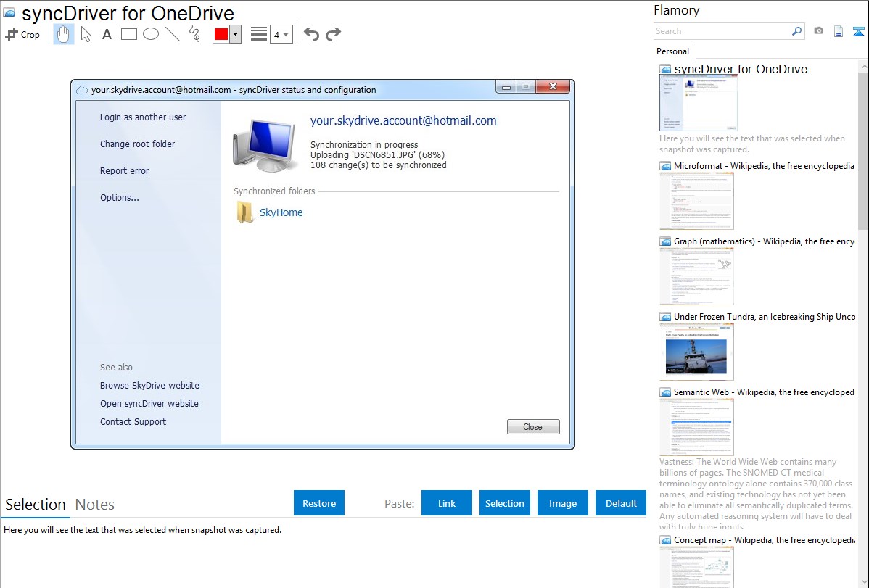Viewport: 869px width, 588px height.
Task: Click the camera capture icon
Action: (x=818, y=31)
